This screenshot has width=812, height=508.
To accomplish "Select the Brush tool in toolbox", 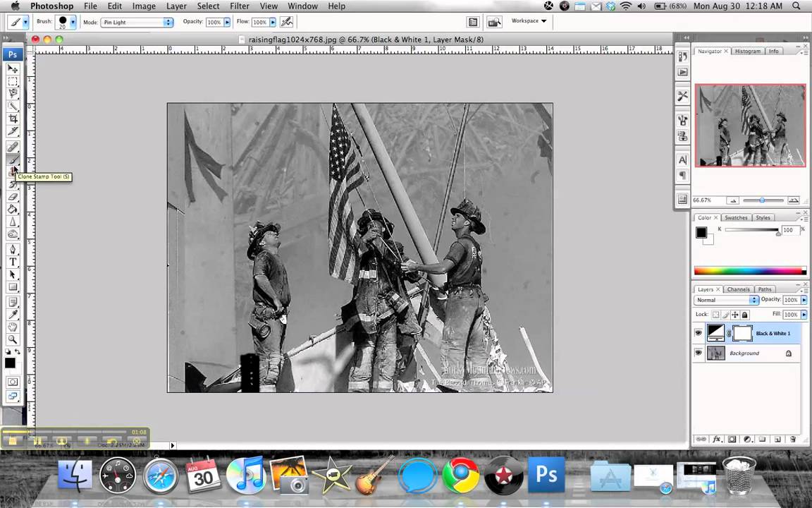I will (x=13, y=159).
